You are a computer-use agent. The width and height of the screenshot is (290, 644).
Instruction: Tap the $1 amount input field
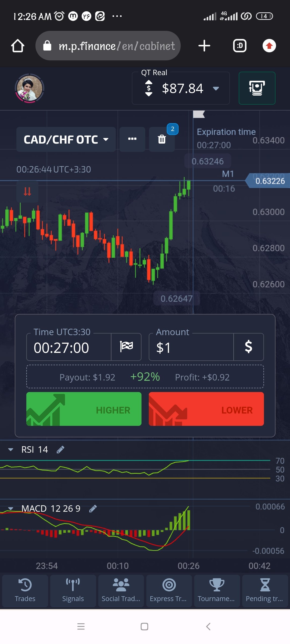pos(191,347)
